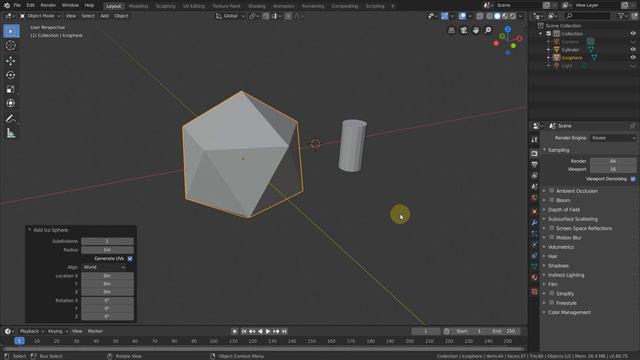Switch to the Modeling workspace tab
The height and width of the screenshot is (360, 640).
138,6
